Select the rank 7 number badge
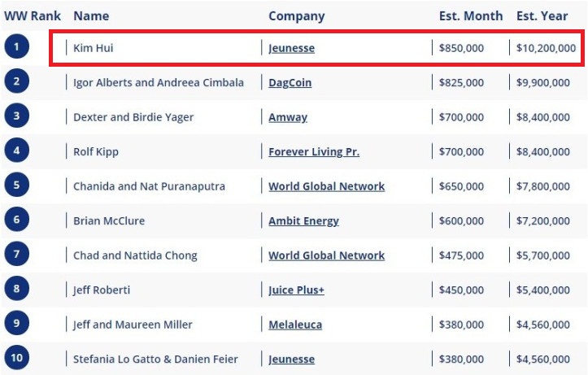The image size is (588, 375). 16,255
